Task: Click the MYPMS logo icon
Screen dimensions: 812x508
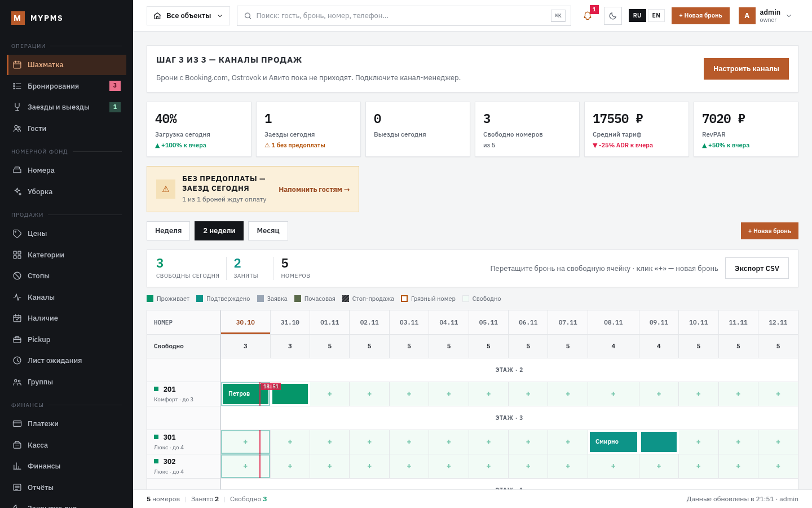Action: tap(18, 18)
